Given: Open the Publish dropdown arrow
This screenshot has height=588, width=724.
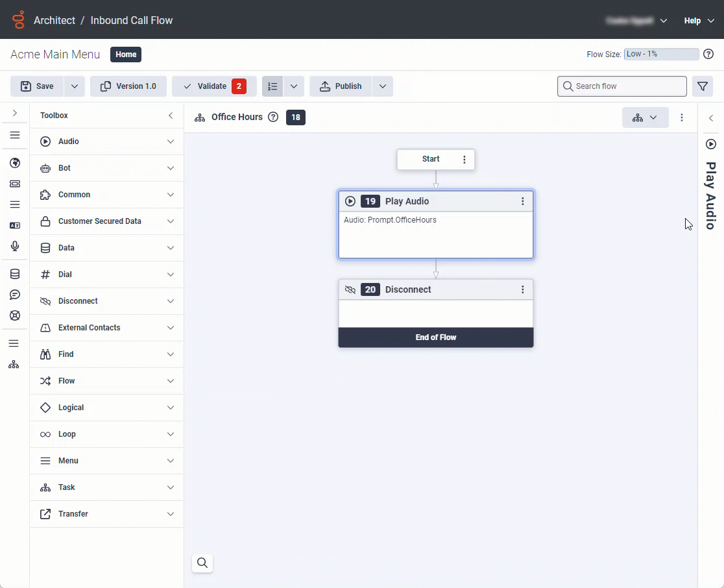Looking at the screenshot, I should click(x=383, y=86).
